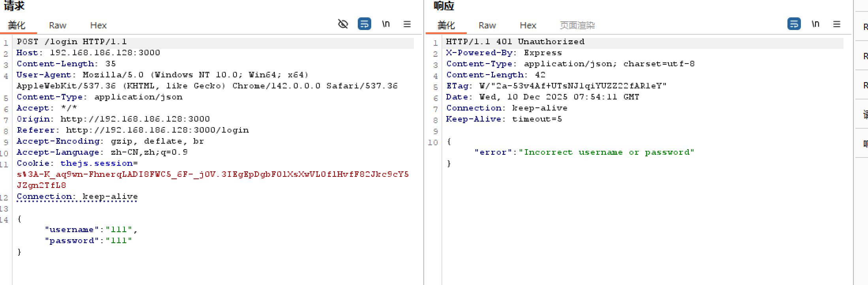Screen dimensions: 868x285
Task: Click the 'Accept-Language: zh-CN,zh;q=0.9' header
Action: [x=102, y=152]
